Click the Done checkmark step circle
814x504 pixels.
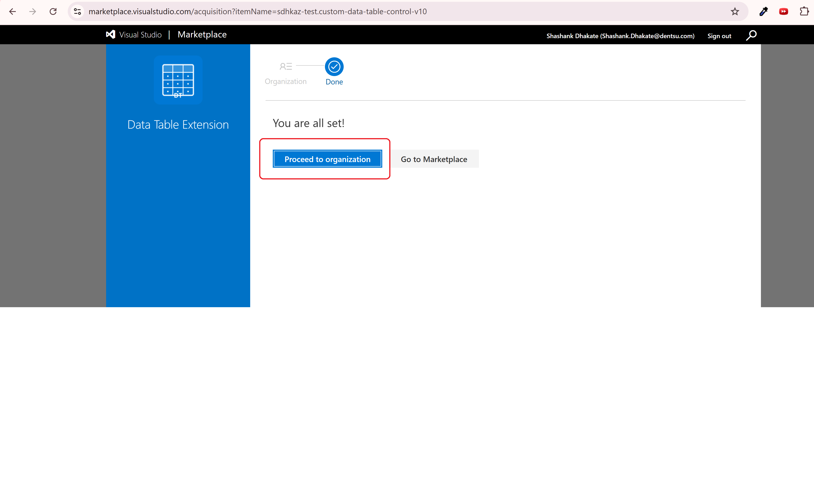(334, 67)
